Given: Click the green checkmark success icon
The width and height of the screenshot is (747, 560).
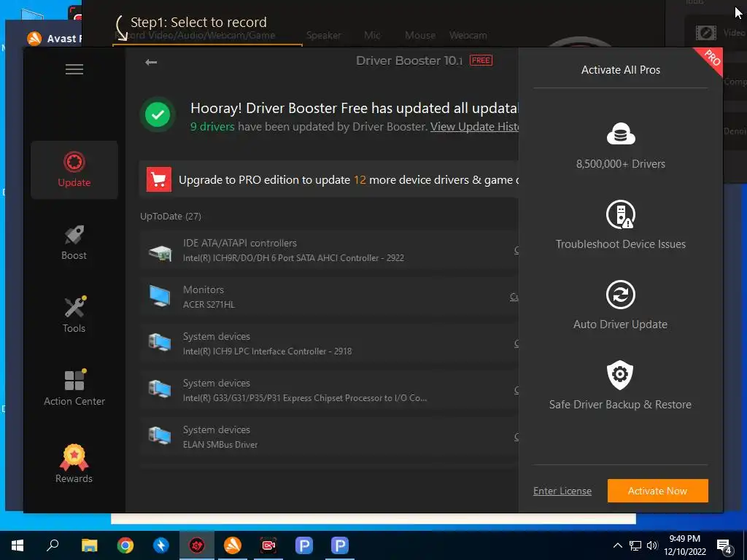Looking at the screenshot, I should pyautogui.click(x=158, y=114).
